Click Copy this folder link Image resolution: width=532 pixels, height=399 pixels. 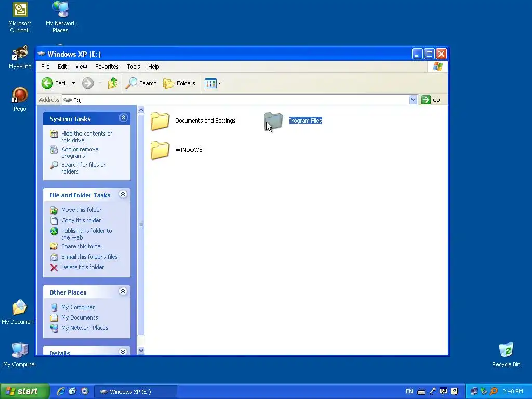[x=81, y=220]
